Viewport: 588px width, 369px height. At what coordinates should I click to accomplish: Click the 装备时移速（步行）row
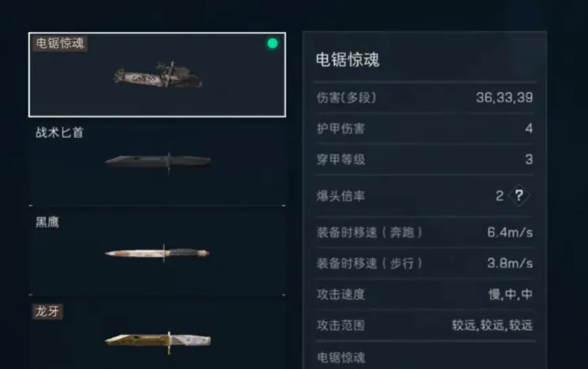coord(424,263)
